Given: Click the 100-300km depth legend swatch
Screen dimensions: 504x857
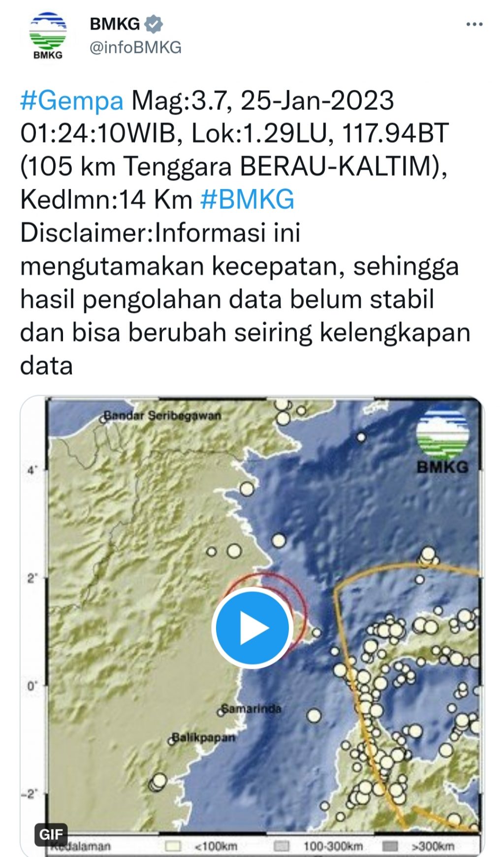Looking at the screenshot, I should point(281,846).
